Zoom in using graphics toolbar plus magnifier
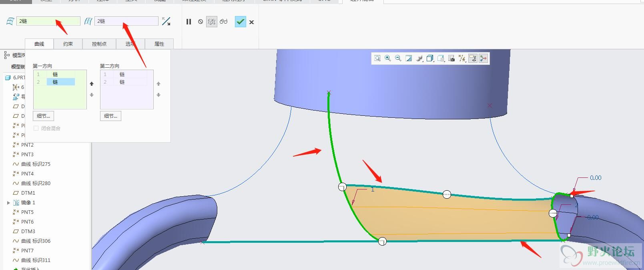Image resolution: width=644 pixels, height=270 pixels. 388,58
